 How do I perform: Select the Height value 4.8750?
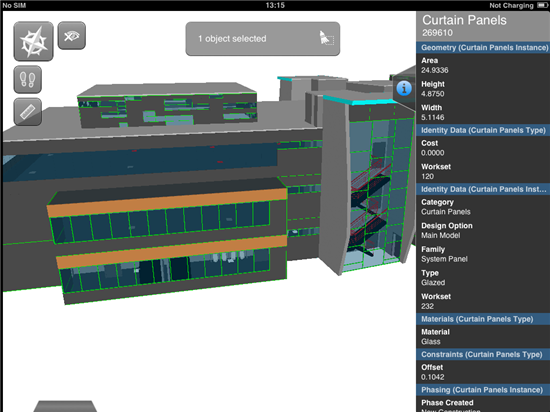(432, 94)
